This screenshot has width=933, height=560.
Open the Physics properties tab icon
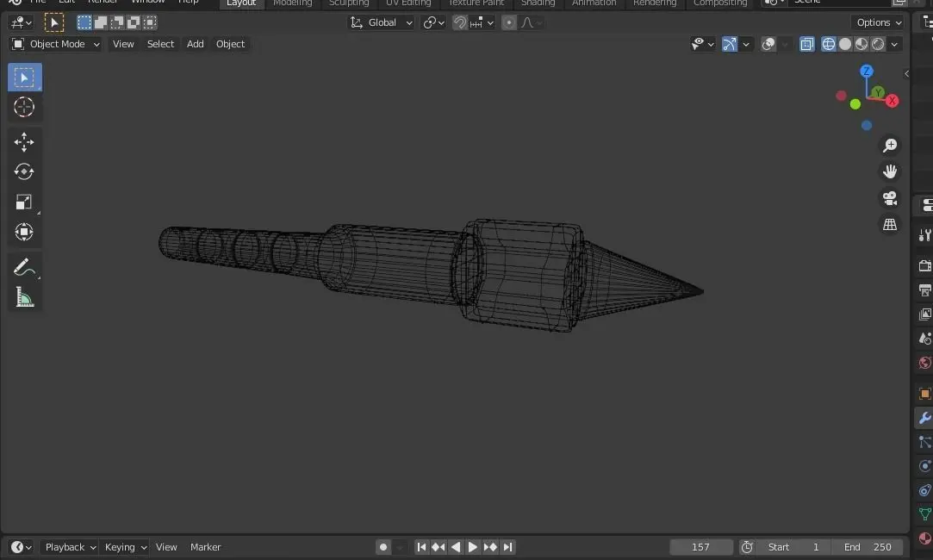coord(924,466)
